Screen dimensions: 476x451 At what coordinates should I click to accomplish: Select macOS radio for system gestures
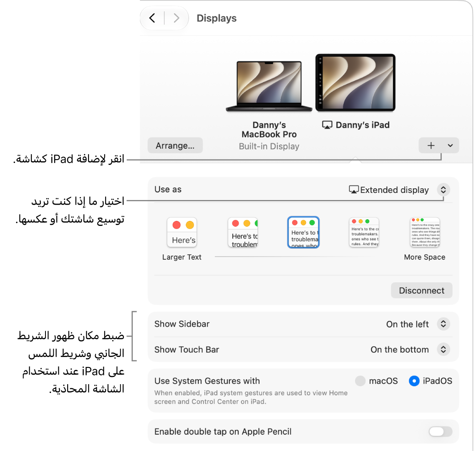pos(360,381)
